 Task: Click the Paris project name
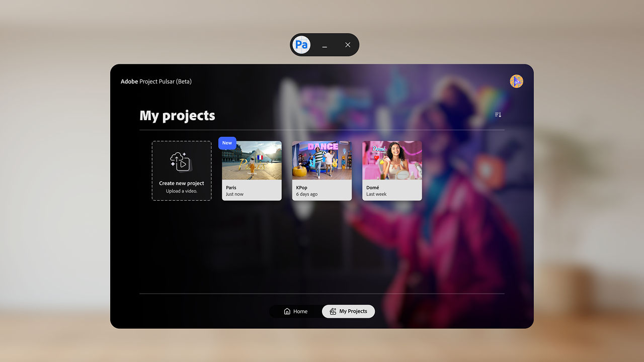(231, 188)
